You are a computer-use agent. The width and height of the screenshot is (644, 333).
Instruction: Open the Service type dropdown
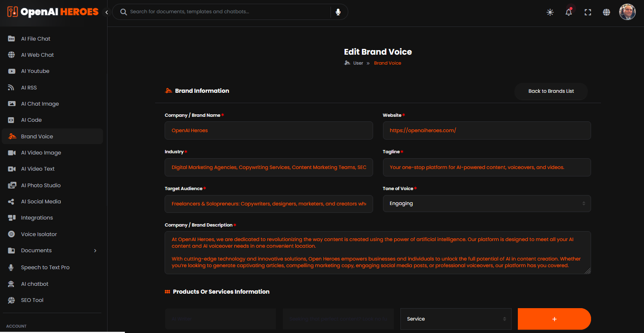click(x=456, y=319)
